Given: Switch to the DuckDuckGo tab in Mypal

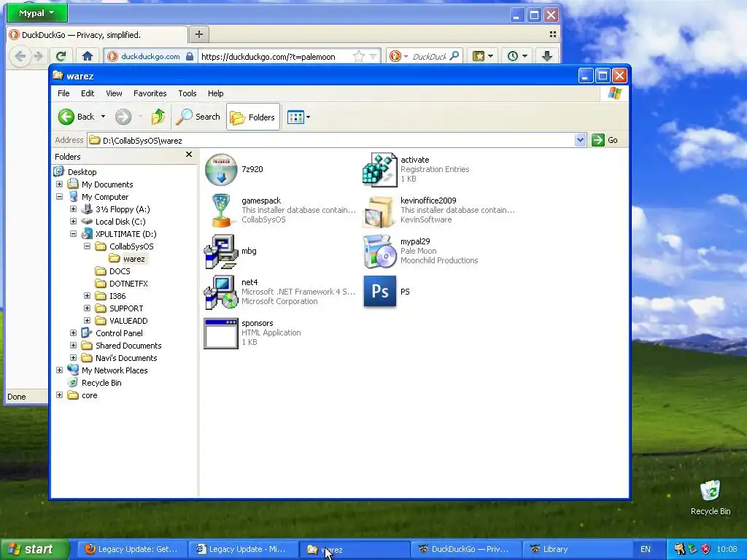Looking at the screenshot, I should tap(98, 35).
